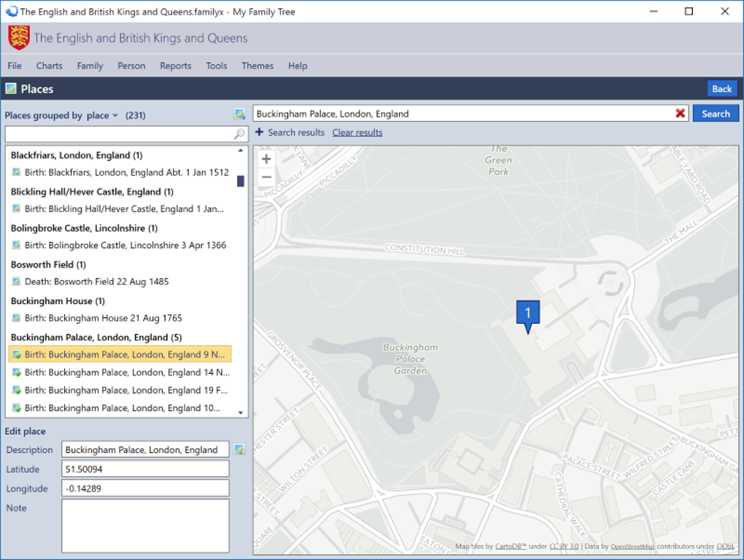Select 'Birth: Bolingbroke Castle, Lincolnshire 3 Apr 1366'
The image size is (744, 560).
coord(125,245)
